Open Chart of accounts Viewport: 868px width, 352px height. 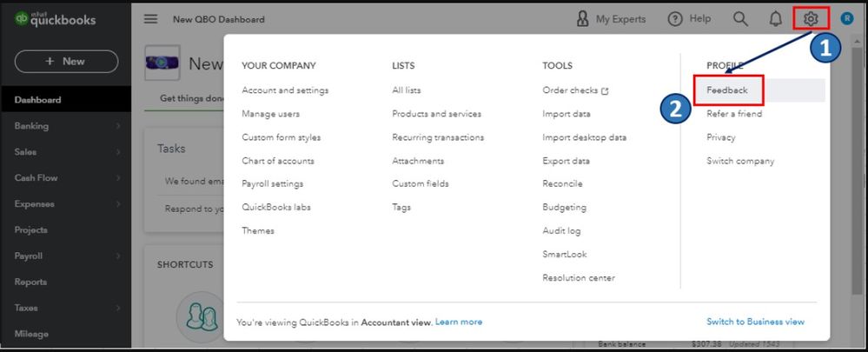coord(278,161)
